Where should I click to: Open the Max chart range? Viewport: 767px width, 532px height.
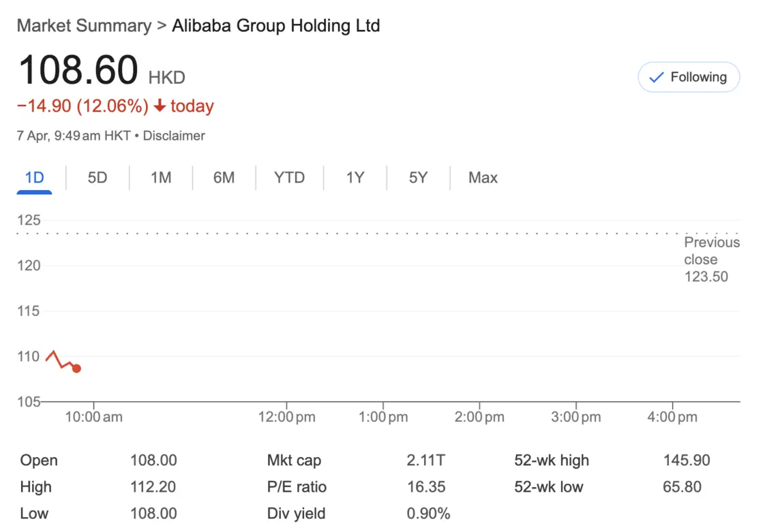tap(483, 178)
